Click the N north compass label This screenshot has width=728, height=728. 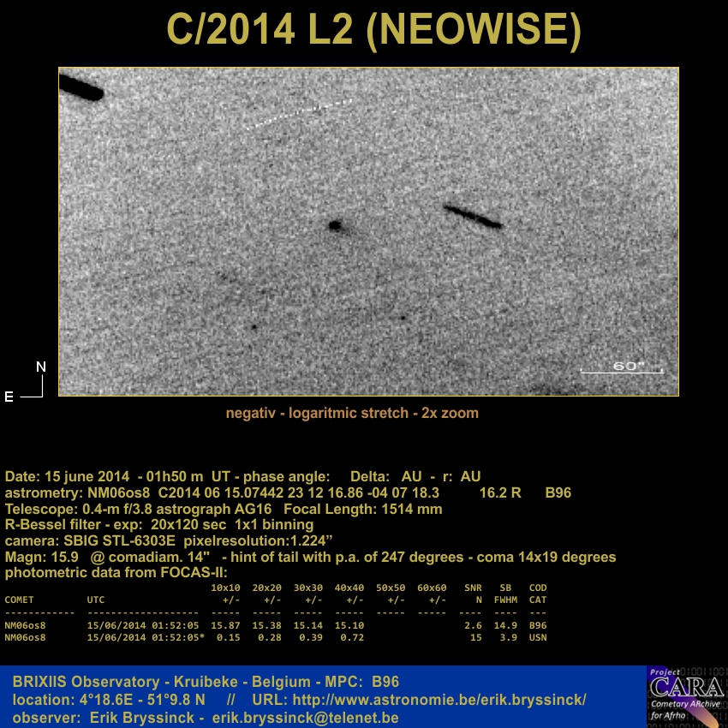40,367
